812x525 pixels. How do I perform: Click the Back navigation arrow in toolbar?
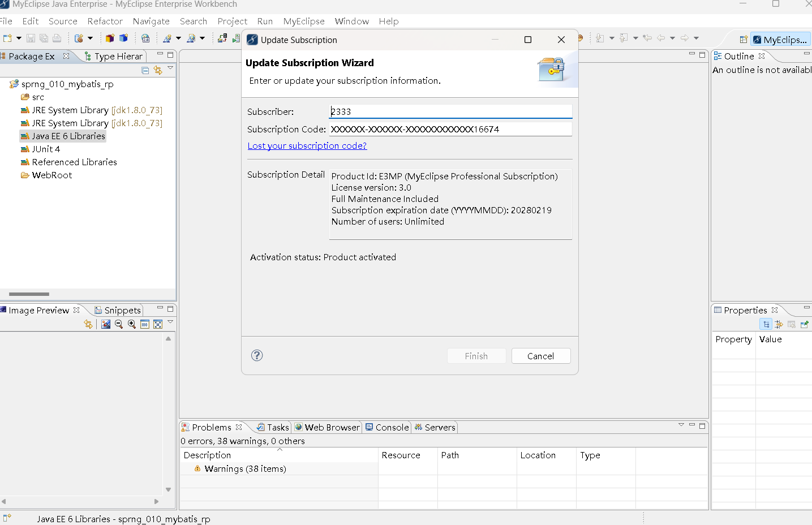660,38
